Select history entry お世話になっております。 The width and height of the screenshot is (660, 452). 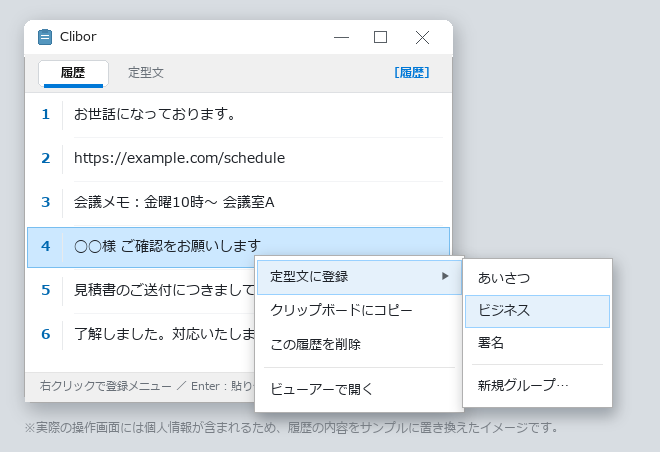coord(238,114)
